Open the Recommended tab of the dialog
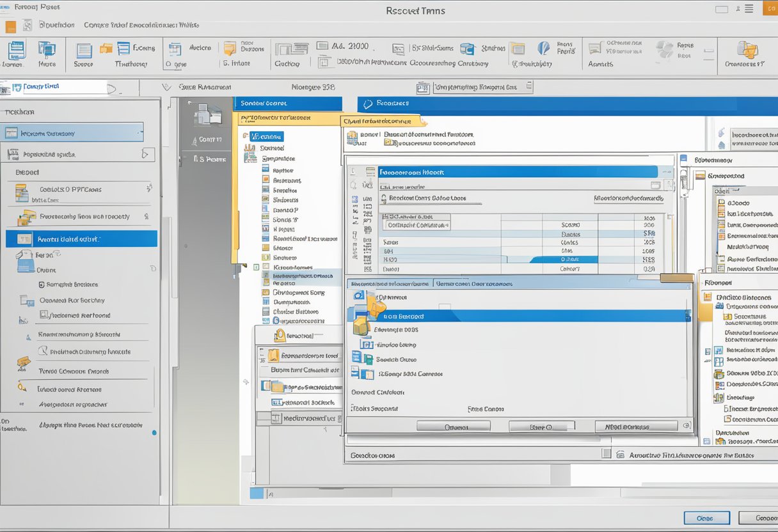Image resolution: width=778 pixels, height=532 pixels. [388, 283]
